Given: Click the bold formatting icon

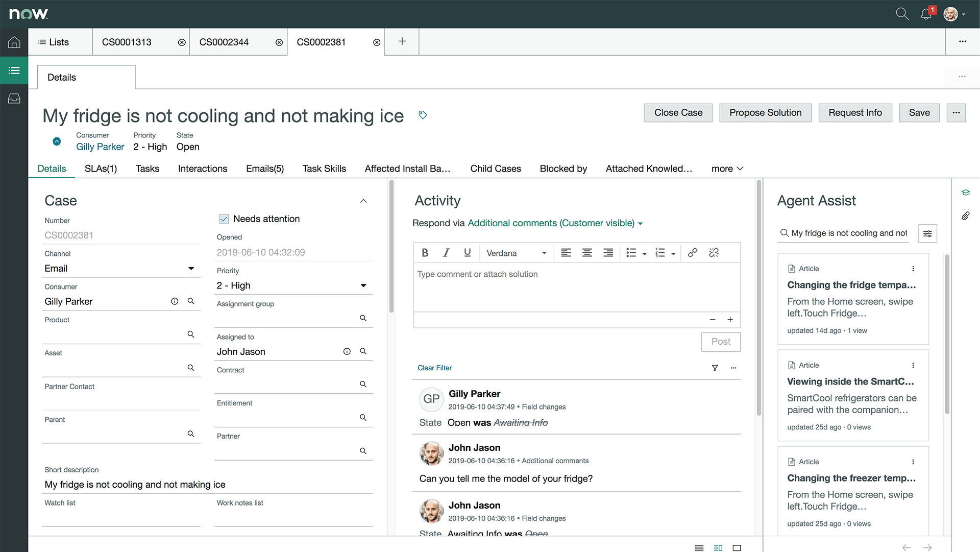Looking at the screenshot, I should tap(425, 252).
